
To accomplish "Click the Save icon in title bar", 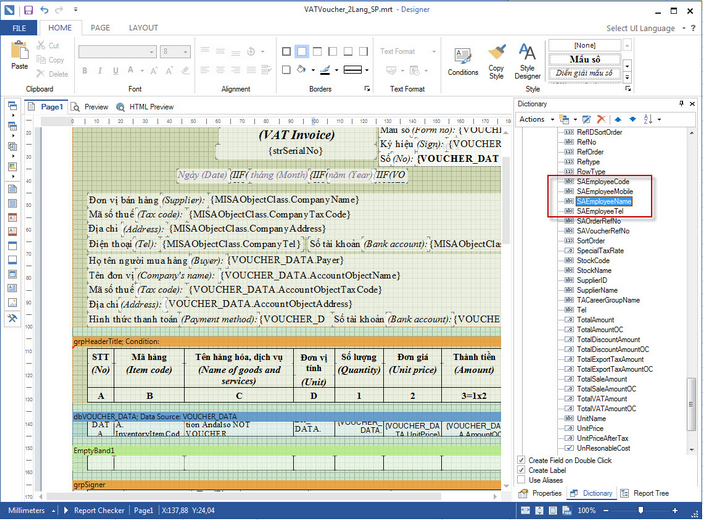I will pos(28,10).
